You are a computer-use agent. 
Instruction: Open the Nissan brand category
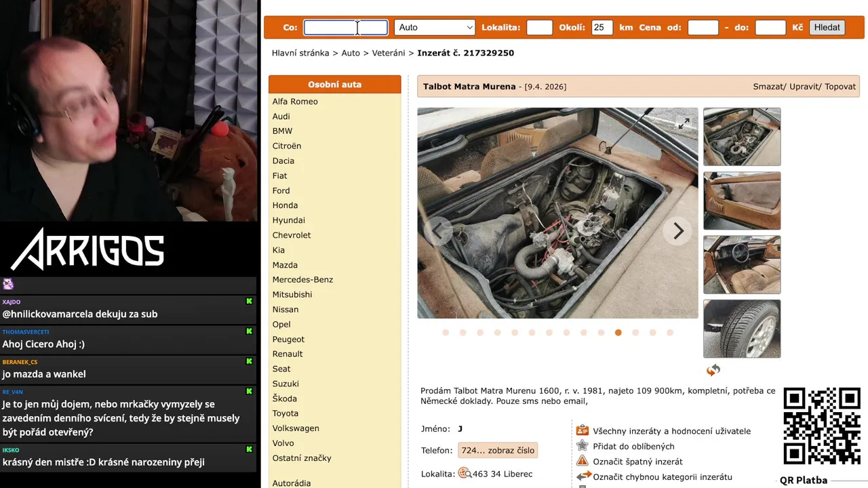click(285, 310)
